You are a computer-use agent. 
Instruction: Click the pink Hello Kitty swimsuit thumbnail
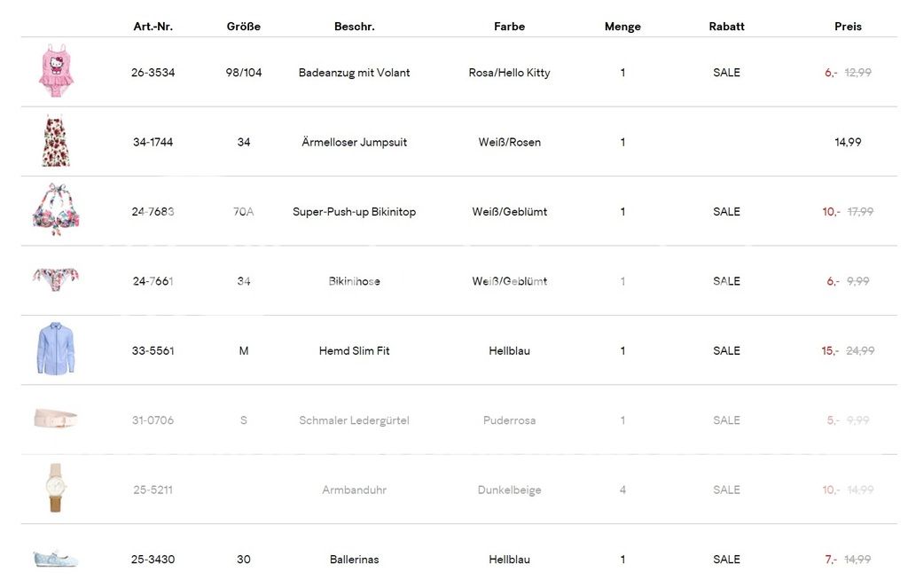click(x=56, y=71)
